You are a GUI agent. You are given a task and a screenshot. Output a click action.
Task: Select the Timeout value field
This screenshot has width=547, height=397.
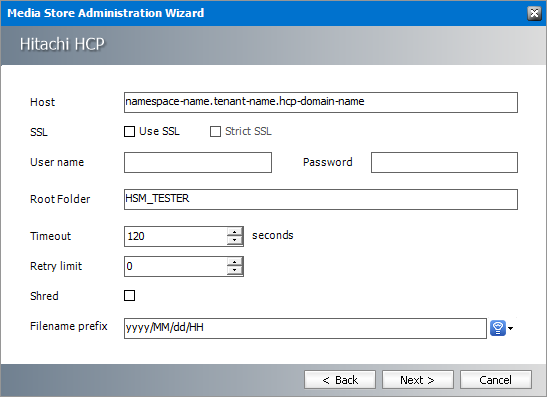point(175,236)
